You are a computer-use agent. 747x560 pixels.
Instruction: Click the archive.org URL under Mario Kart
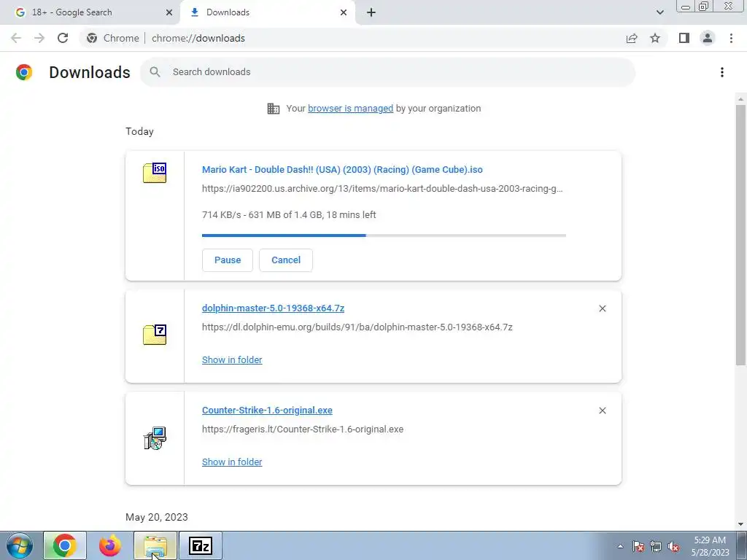382,189
